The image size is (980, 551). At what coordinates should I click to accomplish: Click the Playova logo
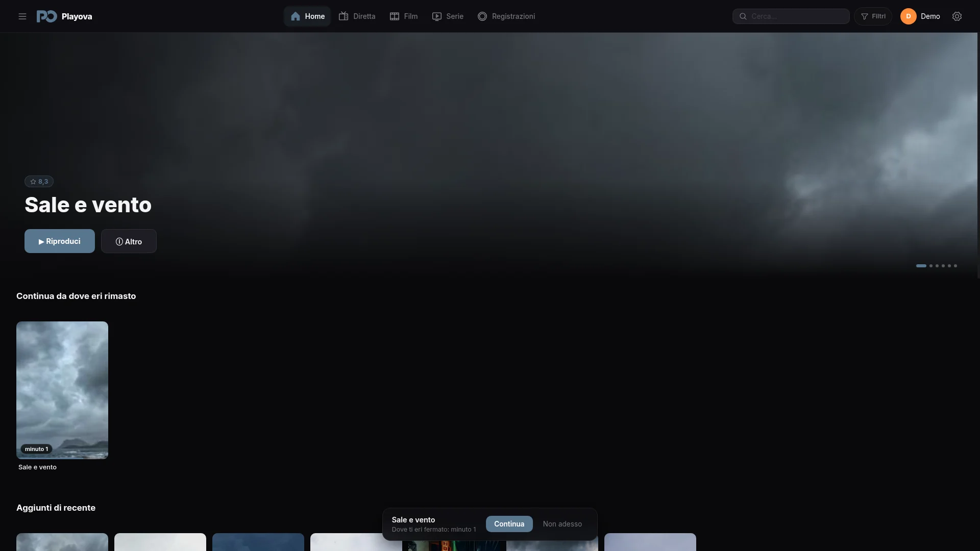pos(64,16)
